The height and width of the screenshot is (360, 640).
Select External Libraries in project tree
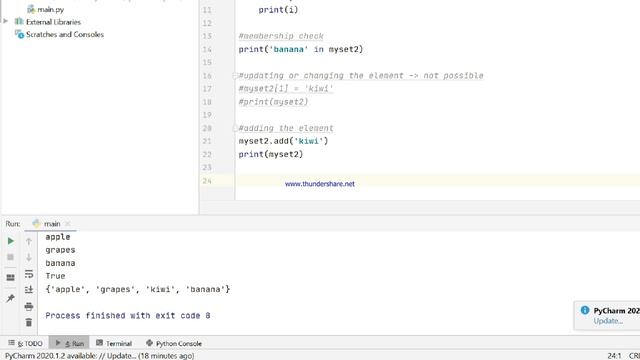(53, 22)
